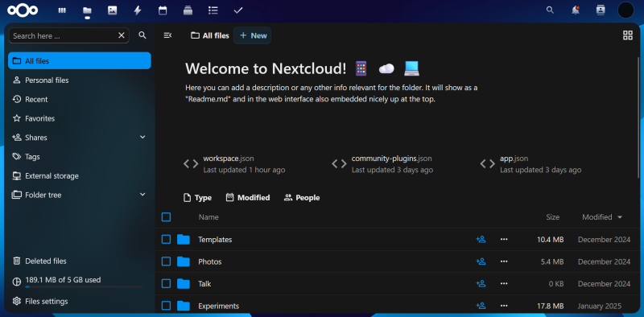Screen dimensions: 644x317
Task: Click the storage quota usage bar
Action: [x=84, y=287]
